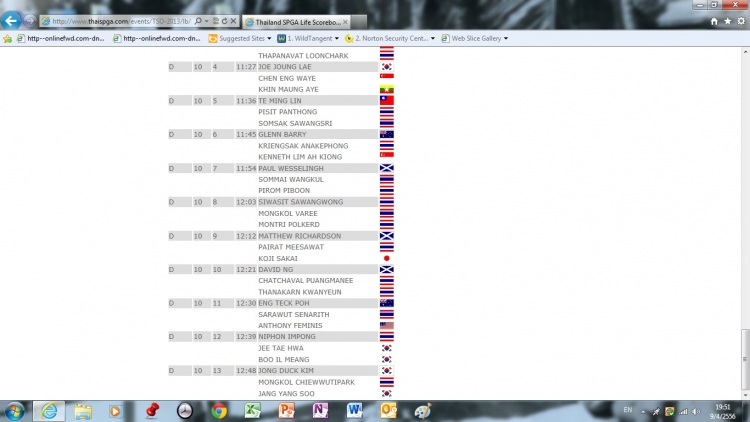Open OneNote from the taskbar

pos(321,410)
